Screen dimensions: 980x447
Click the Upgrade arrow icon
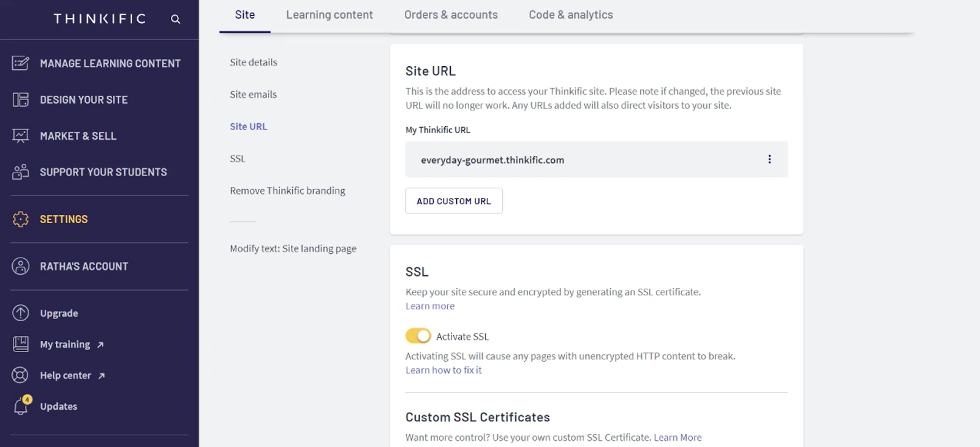click(x=20, y=313)
